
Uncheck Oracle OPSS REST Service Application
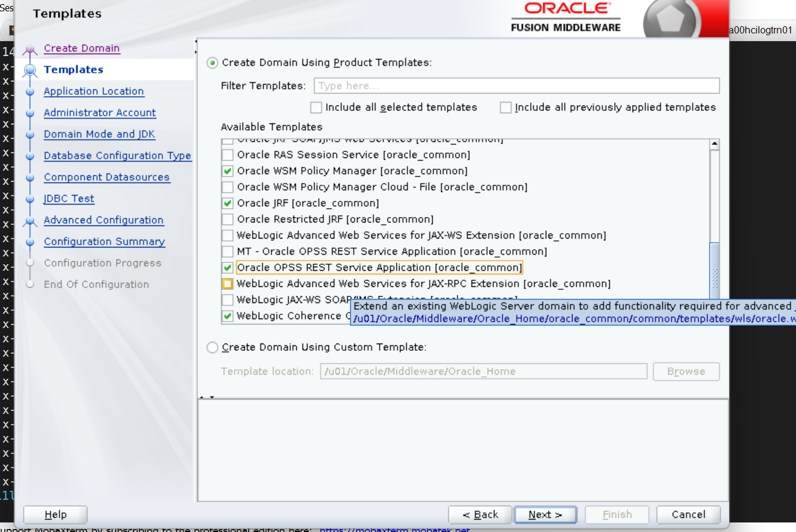pos(227,268)
